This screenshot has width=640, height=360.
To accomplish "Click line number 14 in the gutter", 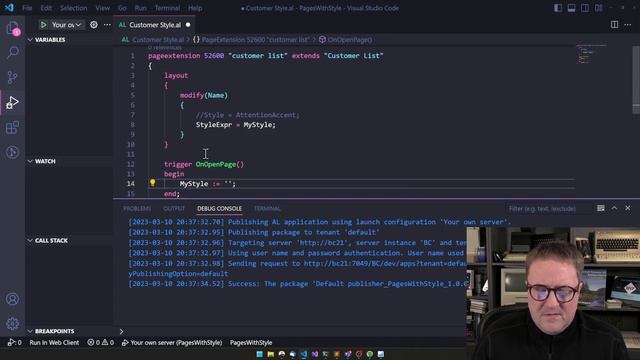I will (x=131, y=184).
